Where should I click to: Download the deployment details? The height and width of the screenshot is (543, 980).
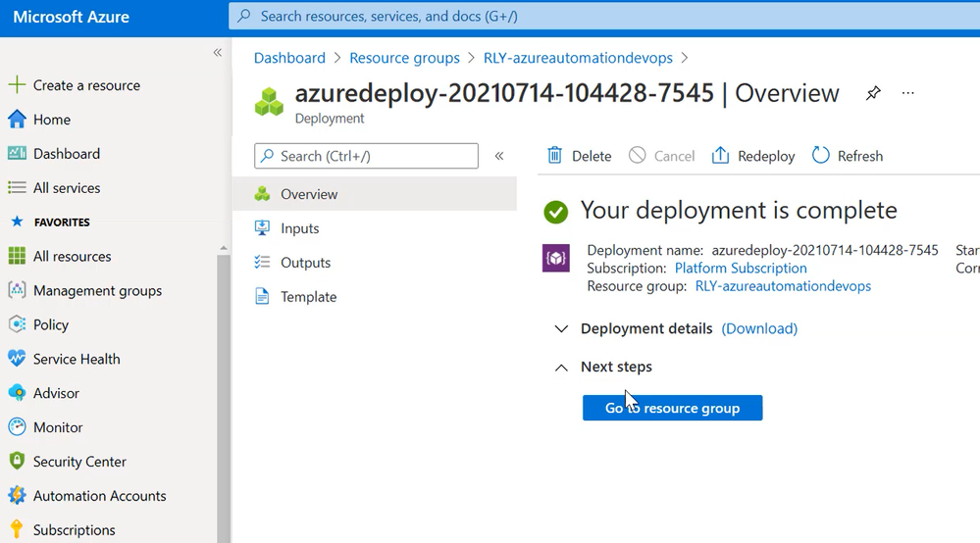point(759,328)
